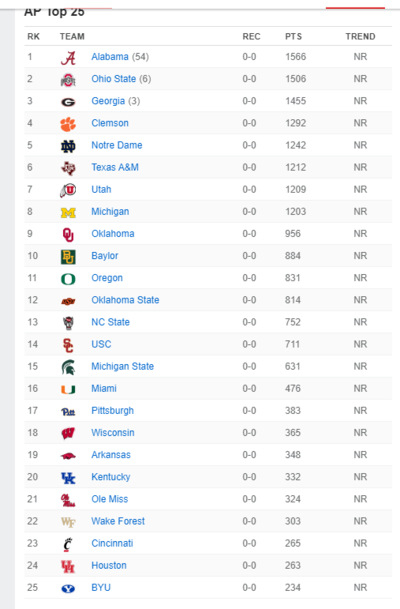Open the Georgia team link
Image resolution: width=400 pixels, height=609 pixels.
click(x=108, y=101)
